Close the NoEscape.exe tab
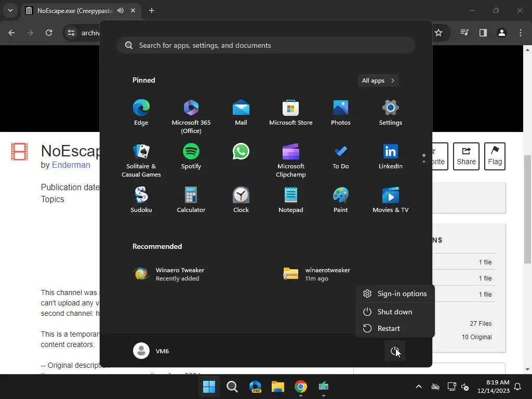The width and height of the screenshot is (532, 399). tap(133, 10)
